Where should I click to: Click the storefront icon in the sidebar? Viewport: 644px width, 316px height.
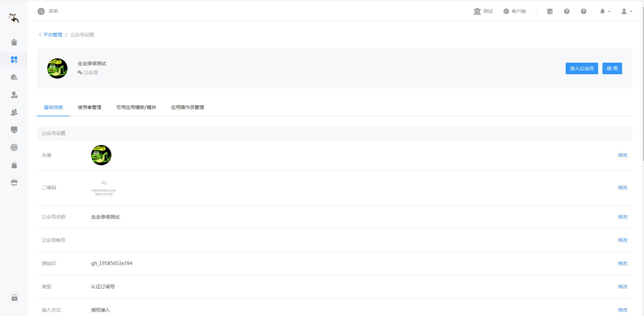(x=14, y=182)
